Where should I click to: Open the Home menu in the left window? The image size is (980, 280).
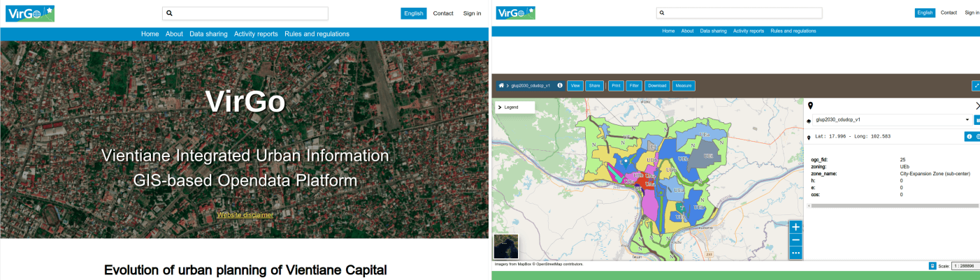click(x=150, y=34)
